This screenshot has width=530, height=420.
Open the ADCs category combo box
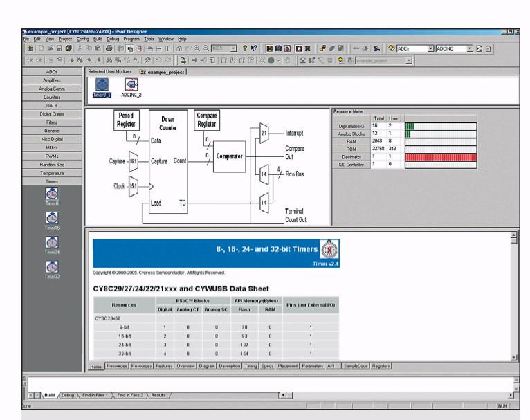[x=430, y=48]
